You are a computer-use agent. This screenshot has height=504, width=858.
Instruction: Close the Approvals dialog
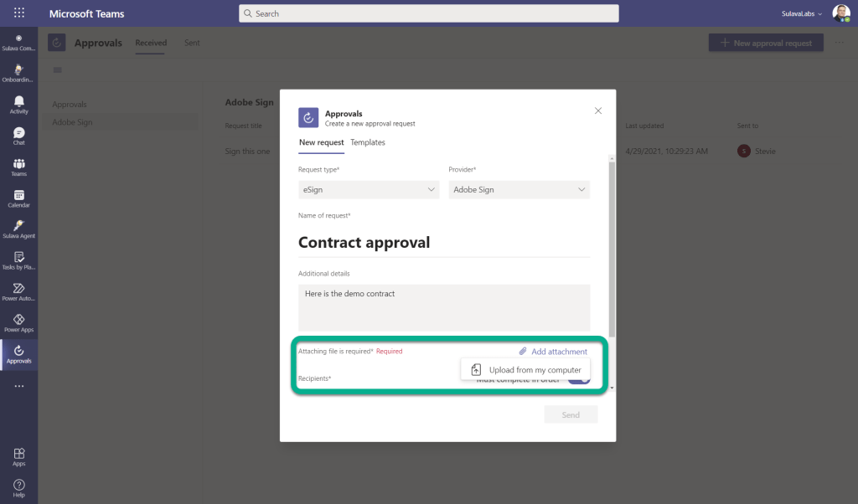598,111
